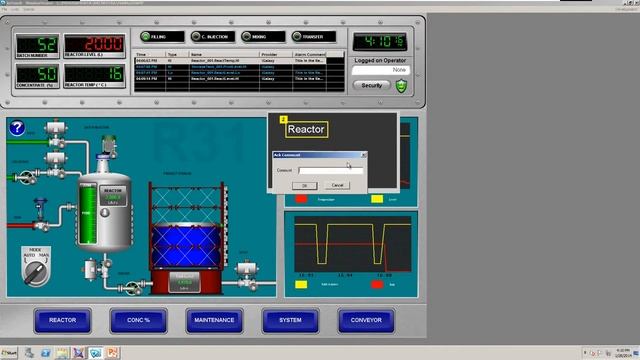Open the Windows Start button
The width and height of the screenshot is (640, 360).
tap(9, 353)
